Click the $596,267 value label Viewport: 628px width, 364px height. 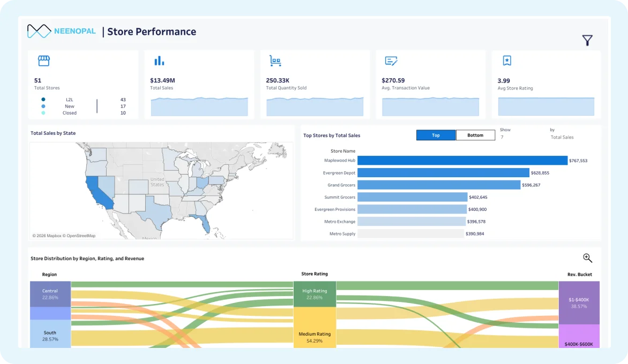(x=531, y=185)
